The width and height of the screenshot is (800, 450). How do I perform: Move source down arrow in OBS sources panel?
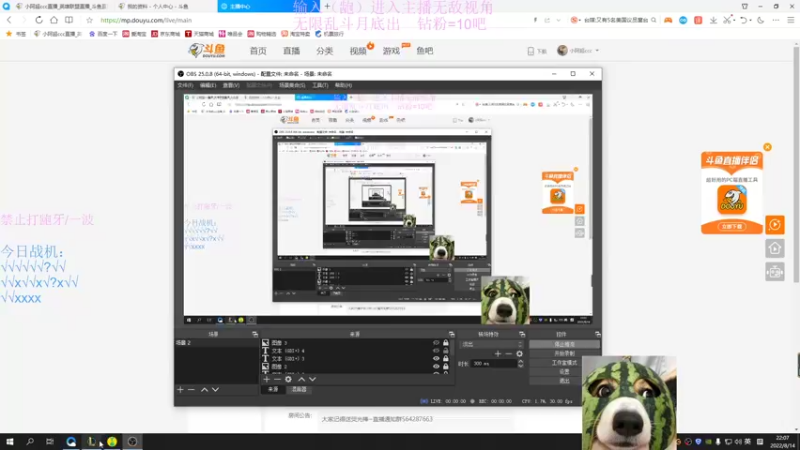tap(312, 379)
